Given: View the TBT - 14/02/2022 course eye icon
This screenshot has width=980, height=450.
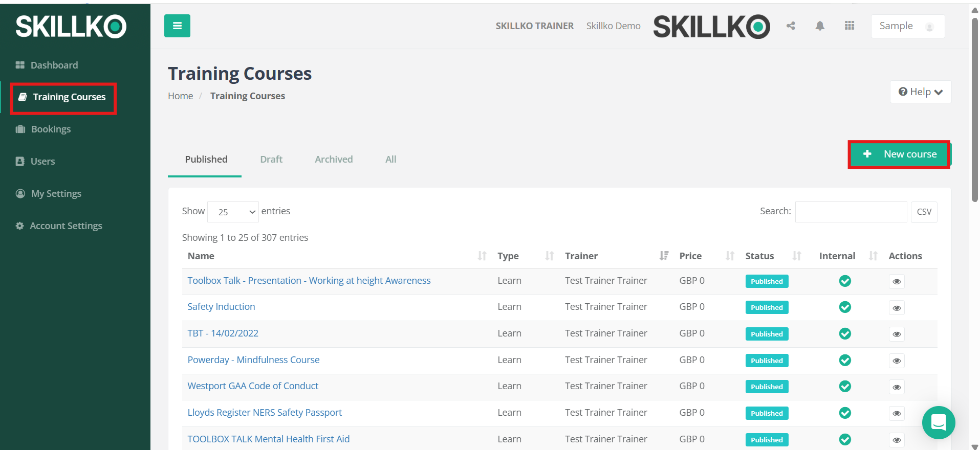Looking at the screenshot, I should (x=897, y=334).
